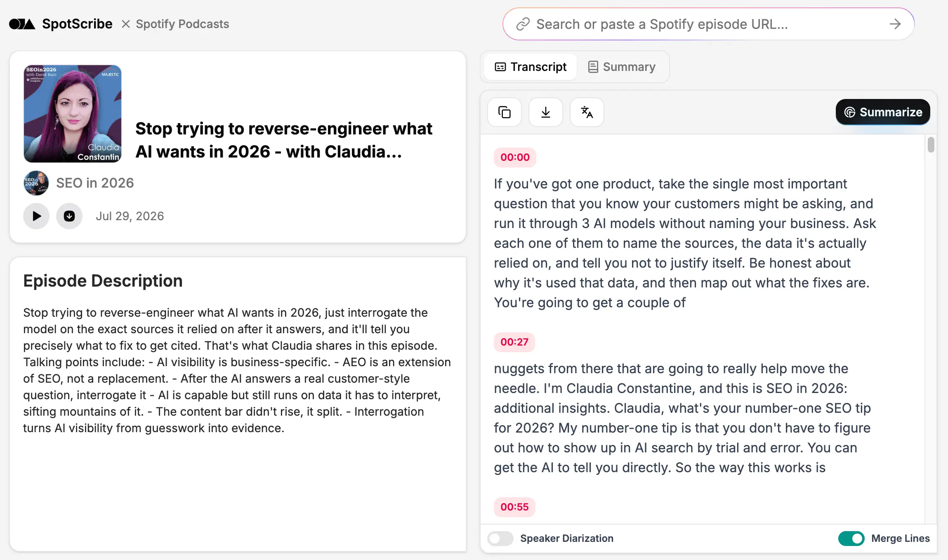The image size is (948, 560).
Task: Click the link icon in search bar
Action: 523,24
